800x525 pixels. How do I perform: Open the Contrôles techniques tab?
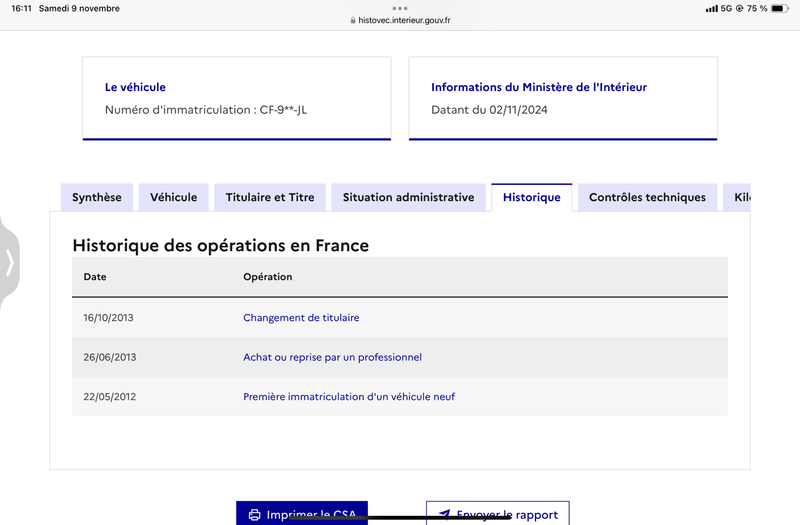647,197
